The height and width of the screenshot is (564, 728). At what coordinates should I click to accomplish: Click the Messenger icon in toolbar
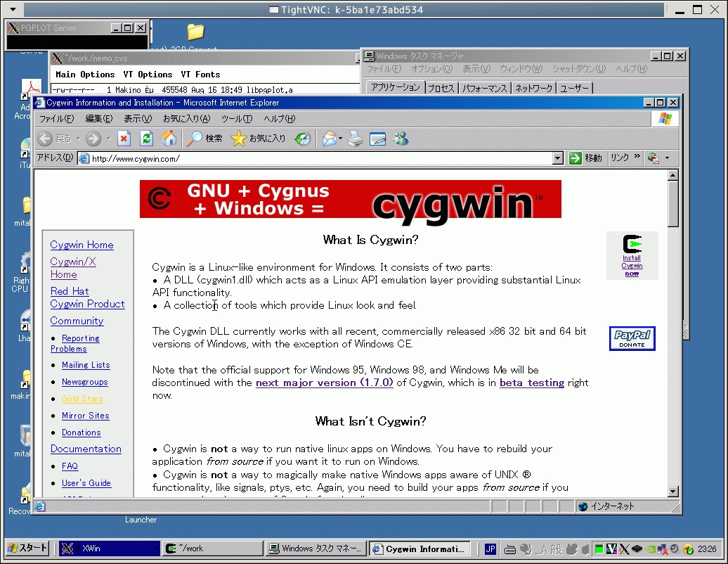(x=401, y=139)
